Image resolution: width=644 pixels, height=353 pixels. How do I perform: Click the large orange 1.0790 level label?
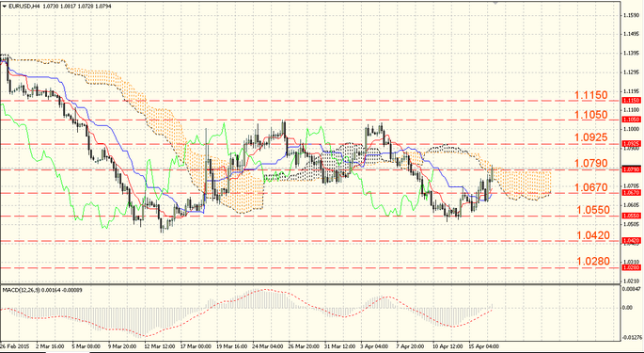point(591,164)
